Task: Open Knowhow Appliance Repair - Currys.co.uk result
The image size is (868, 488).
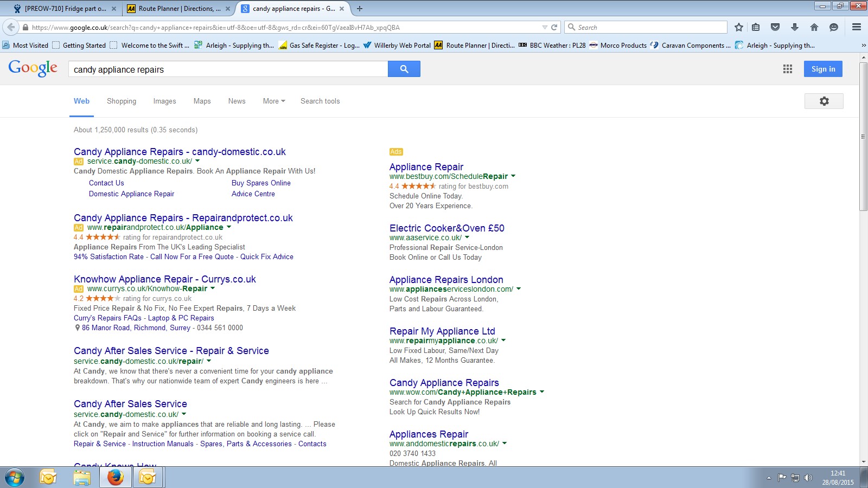Action: [165, 279]
